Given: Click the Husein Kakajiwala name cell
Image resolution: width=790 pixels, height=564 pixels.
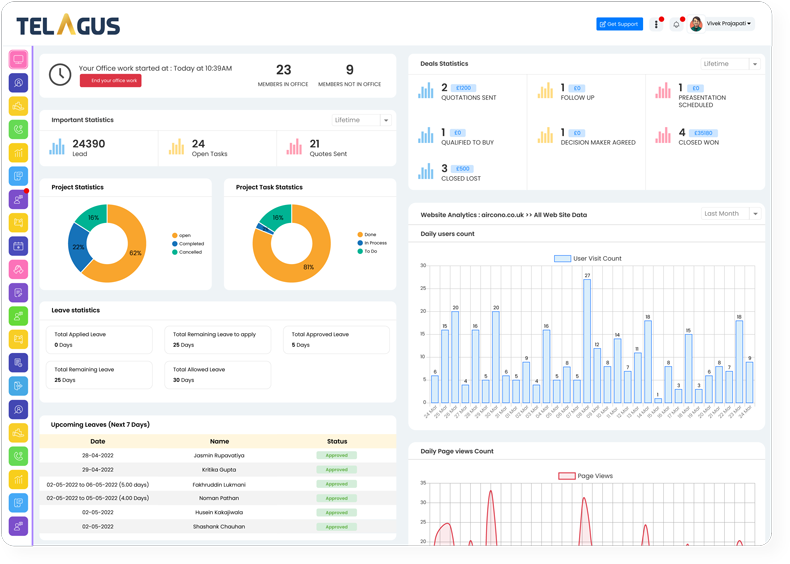Looking at the screenshot, I should (x=219, y=513).
